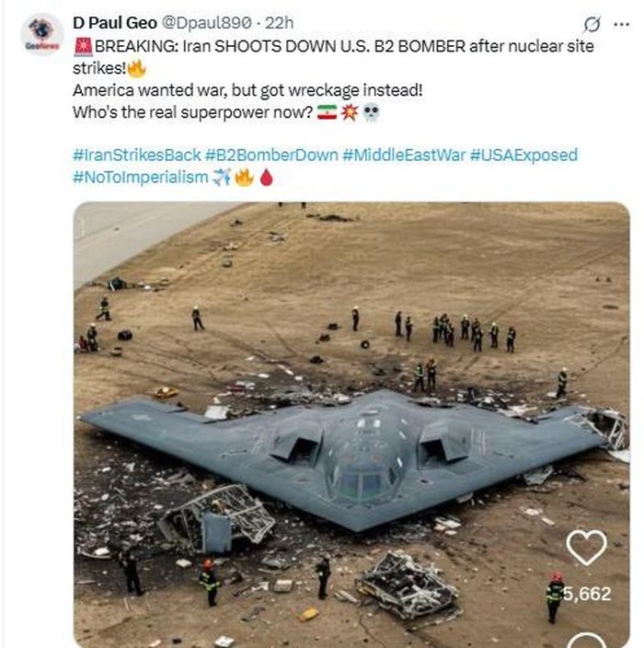Click the skull emoji after superpower question
The width and height of the screenshot is (644, 648).
click(370, 112)
